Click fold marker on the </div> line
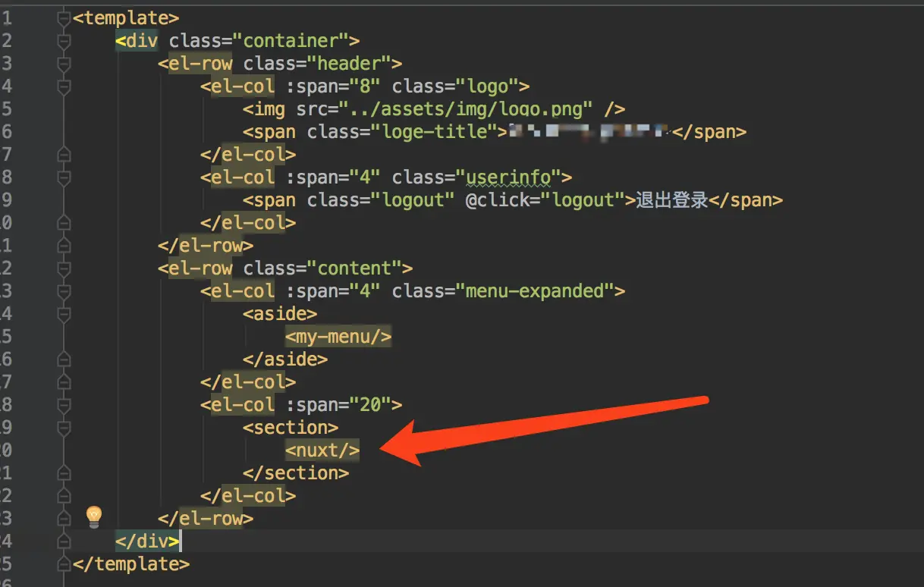Screen dimensions: 924x587 click(x=64, y=541)
